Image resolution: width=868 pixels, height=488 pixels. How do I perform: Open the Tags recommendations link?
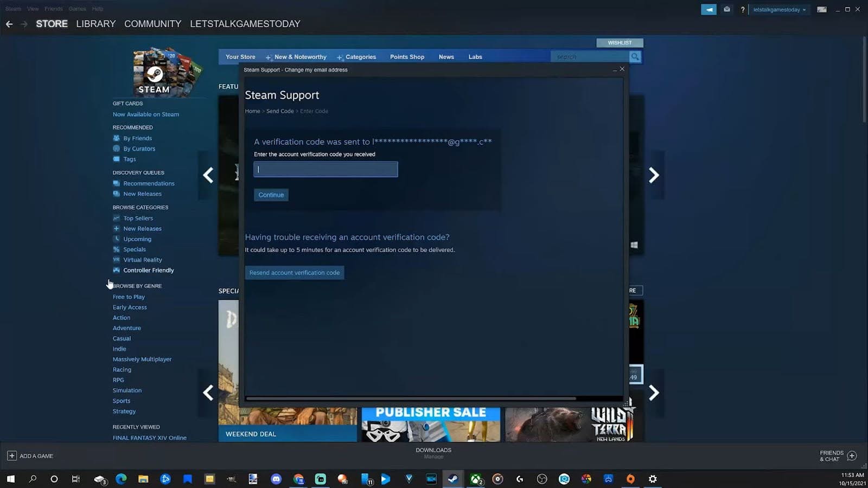pyautogui.click(x=130, y=159)
